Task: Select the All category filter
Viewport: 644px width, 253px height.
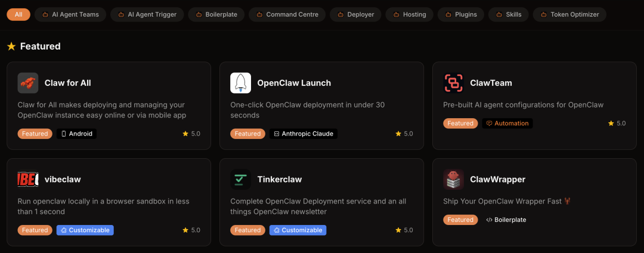Action: (x=18, y=14)
